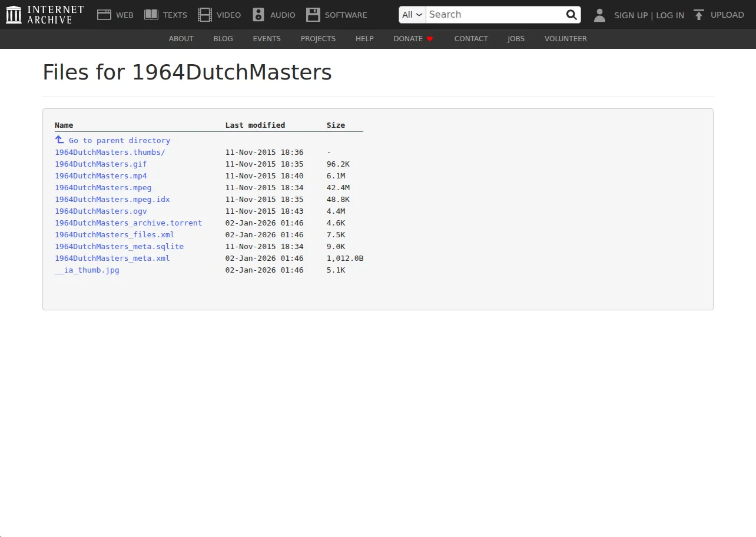Click the Name column header
The image size is (756, 537).
[x=64, y=125]
